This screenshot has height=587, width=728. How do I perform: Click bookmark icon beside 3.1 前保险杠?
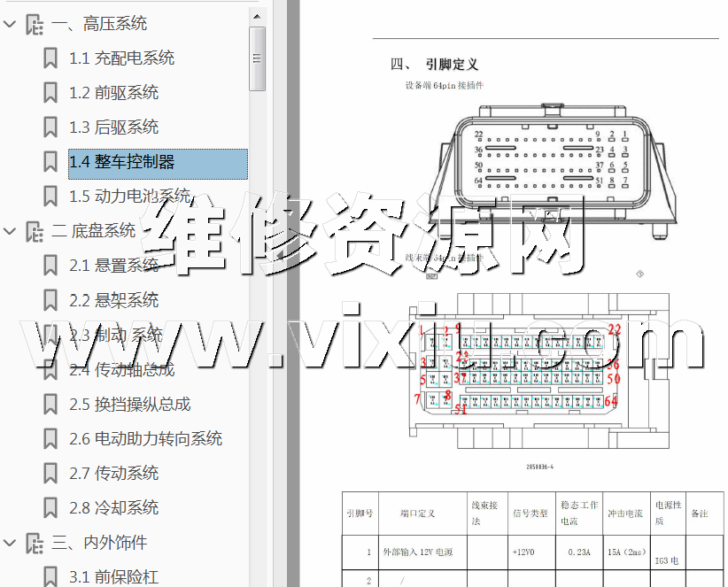(x=50, y=577)
